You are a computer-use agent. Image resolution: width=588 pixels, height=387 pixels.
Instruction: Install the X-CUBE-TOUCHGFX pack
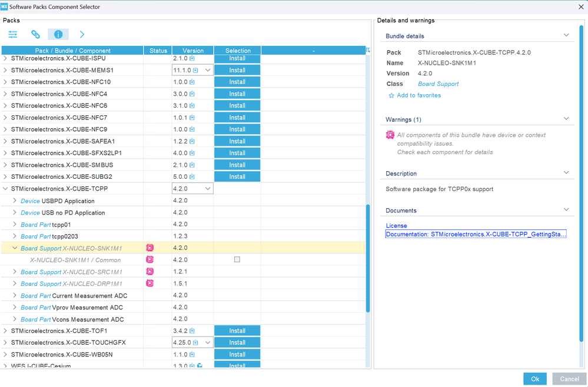237,342
